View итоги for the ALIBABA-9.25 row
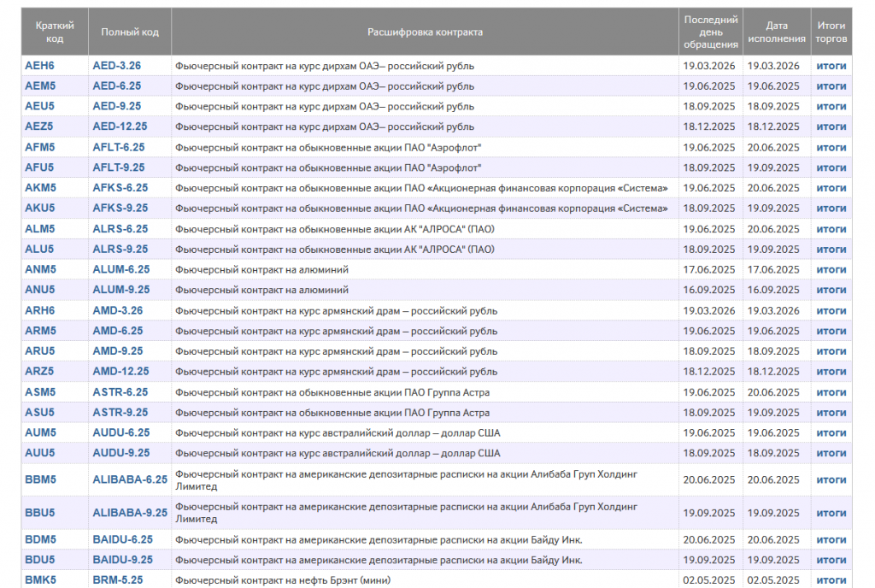Viewport: 875px width, 588px height. [831, 513]
